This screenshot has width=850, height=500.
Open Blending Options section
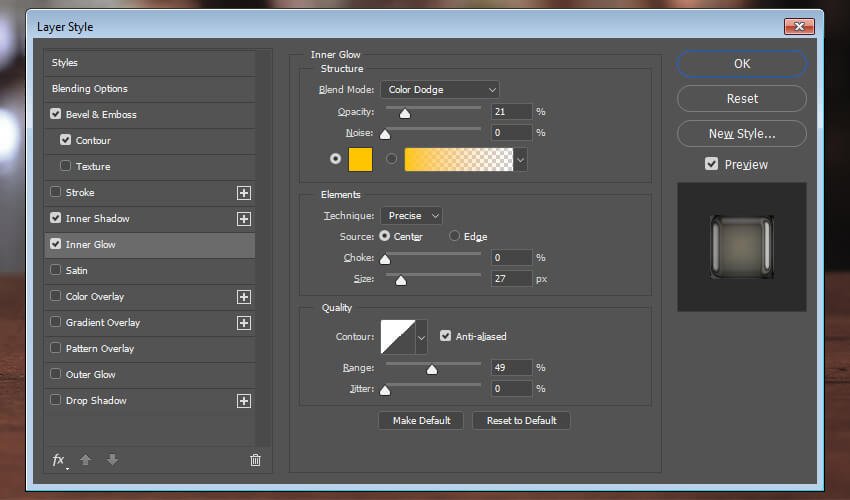click(150, 89)
